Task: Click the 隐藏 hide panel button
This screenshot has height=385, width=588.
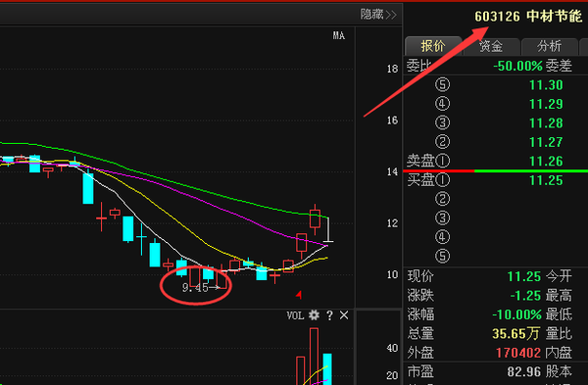Action: (378, 15)
